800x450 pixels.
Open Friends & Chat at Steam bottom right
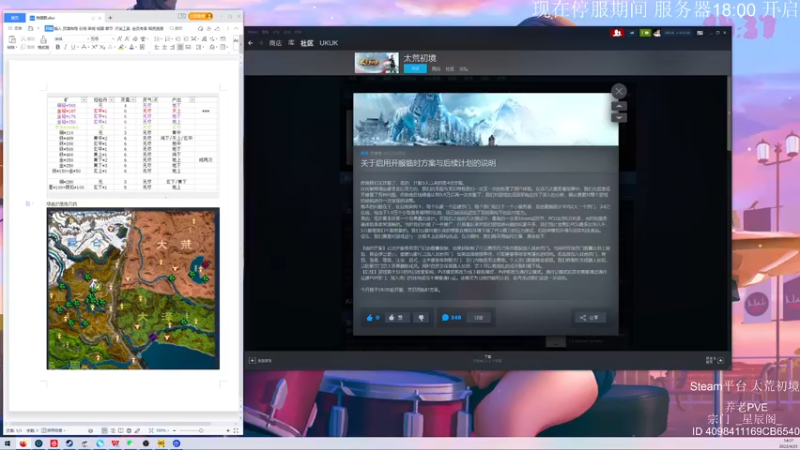click(x=715, y=360)
